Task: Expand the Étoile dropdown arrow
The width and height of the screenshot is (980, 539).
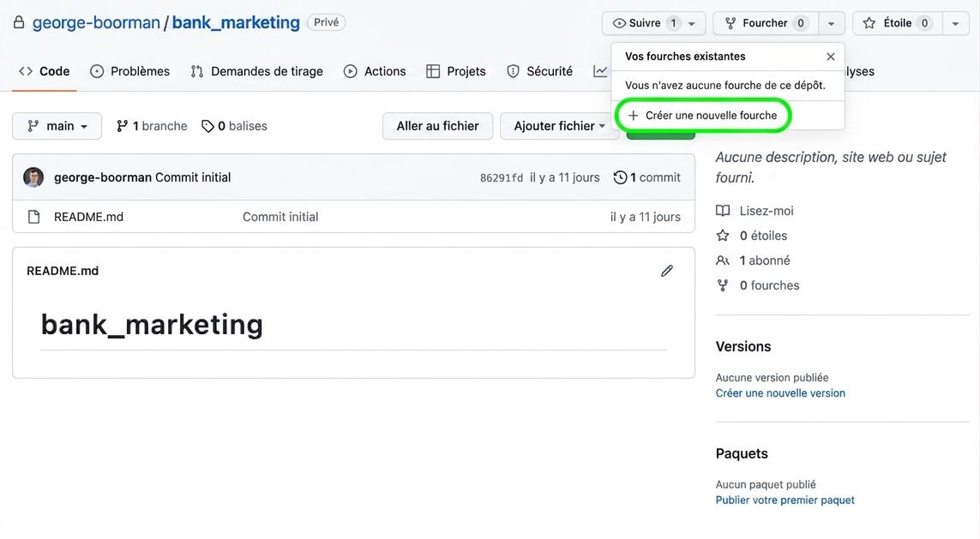Action: (956, 24)
